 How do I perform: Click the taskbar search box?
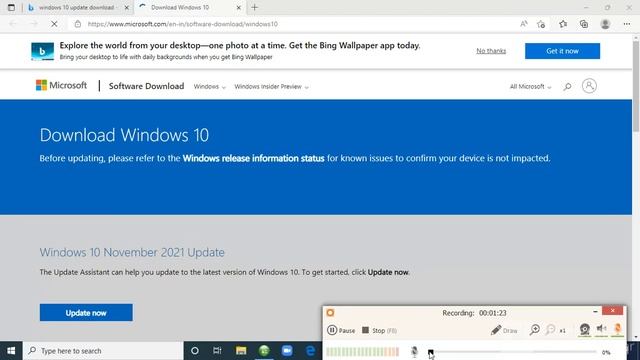pos(103,351)
